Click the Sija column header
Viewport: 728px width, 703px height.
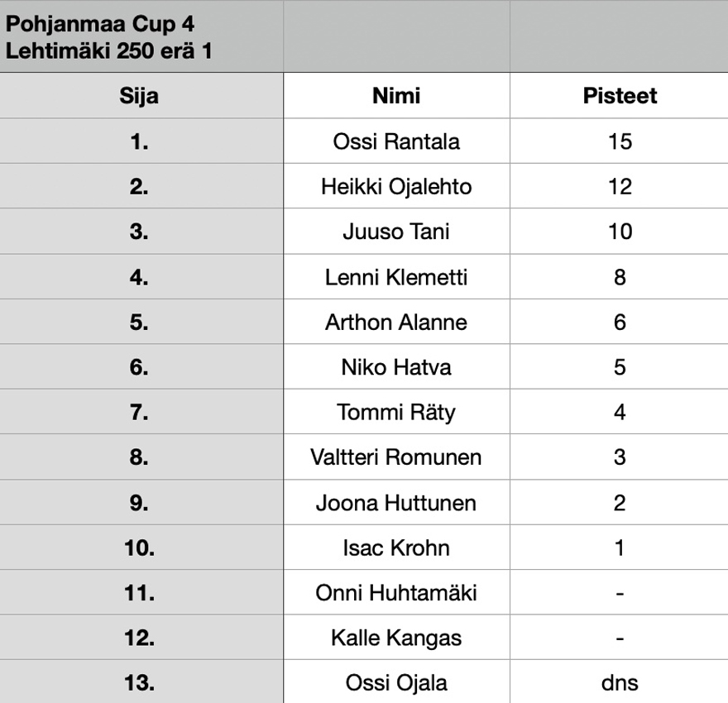tap(141, 96)
